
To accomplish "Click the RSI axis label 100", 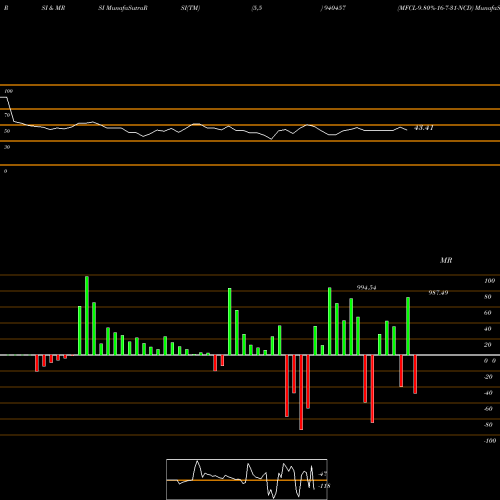I will coord(9,91).
